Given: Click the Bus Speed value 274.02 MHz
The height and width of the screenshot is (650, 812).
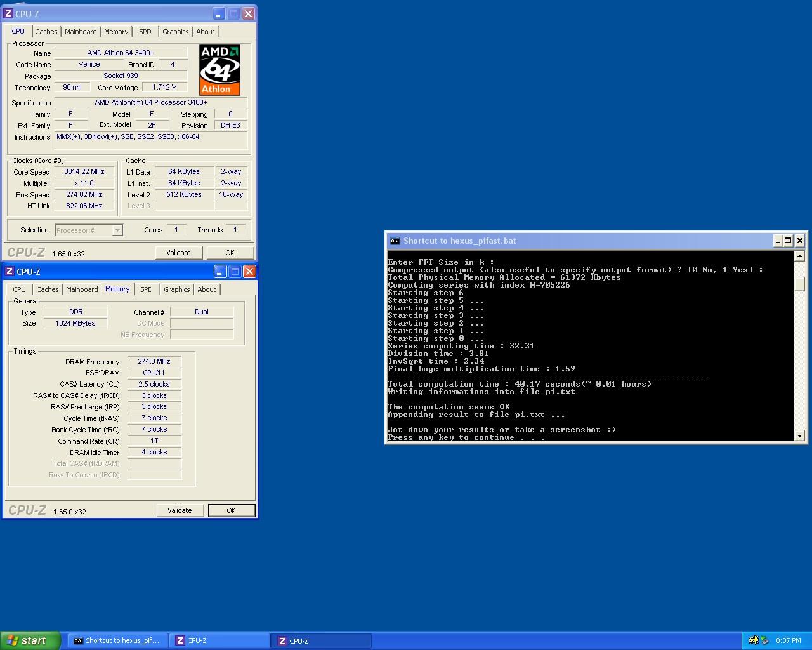Looking at the screenshot, I should point(84,194).
